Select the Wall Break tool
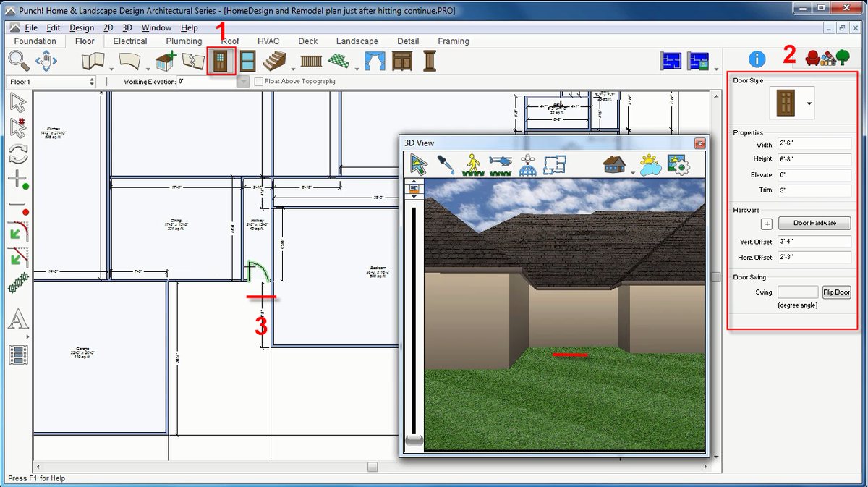Image resolution: width=868 pixels, height=487 pixels. 193,61
